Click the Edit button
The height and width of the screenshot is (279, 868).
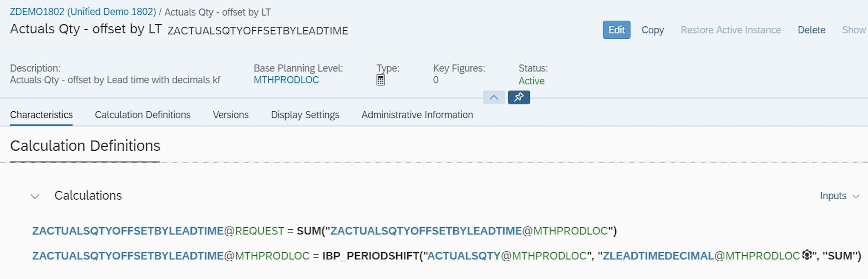point(616,30)
